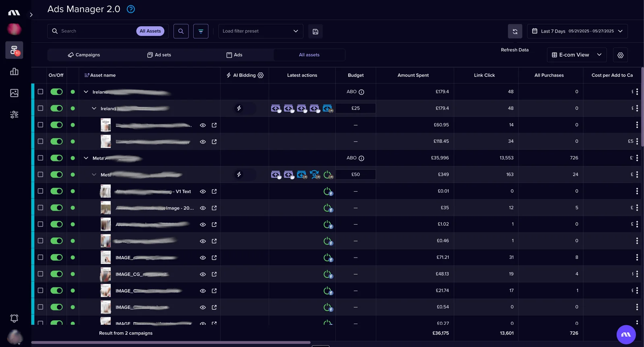
Task: Open the E-com View dropdown
Action: tap(577, 55)
